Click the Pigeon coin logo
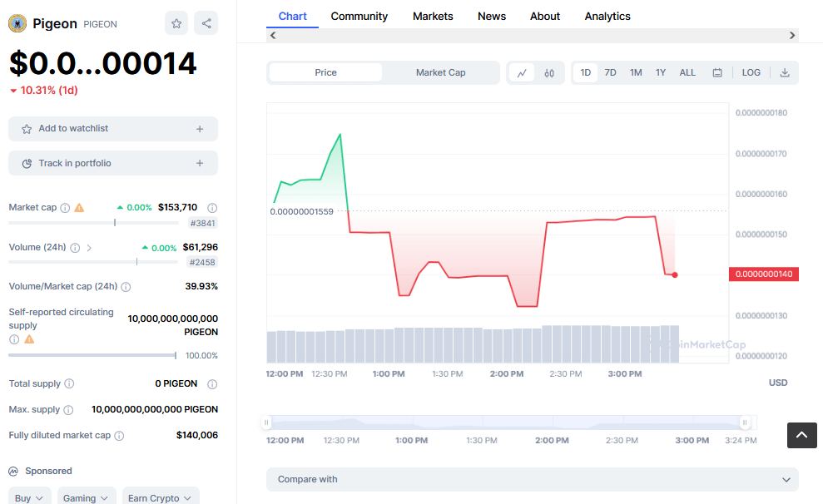This screenshot has height=504, width=823. 18,23
